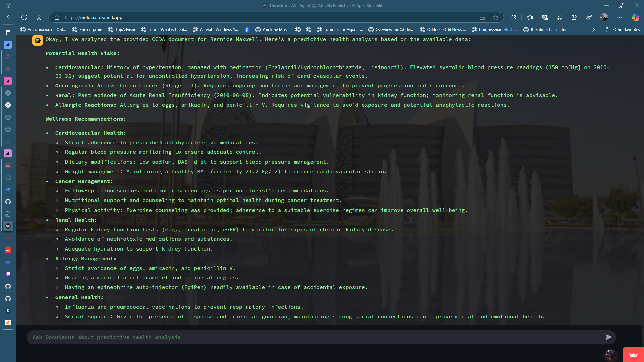The height and width of the screenshot is (362, 644).
Task: Open the browser profile avatar
Action: coord(604,17)
